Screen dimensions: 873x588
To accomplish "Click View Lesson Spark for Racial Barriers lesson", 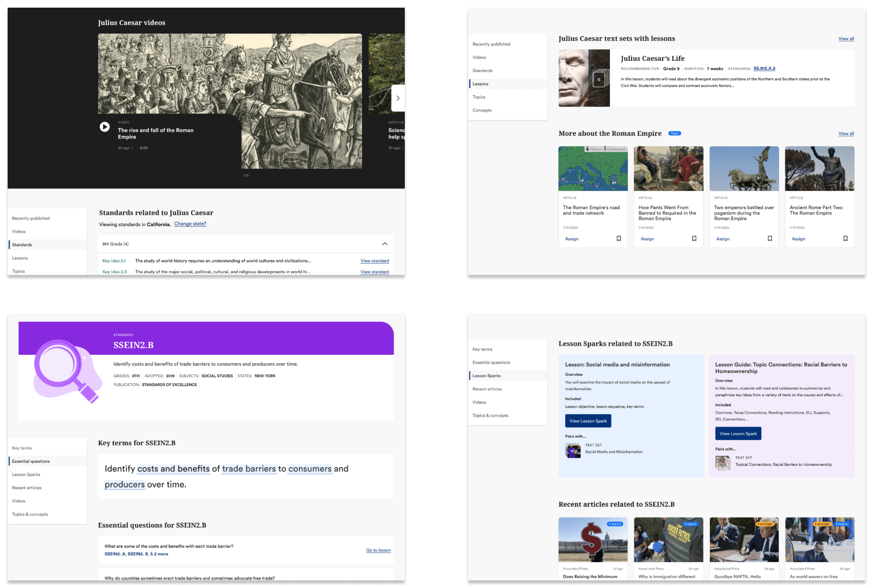I will pos(737,433).
